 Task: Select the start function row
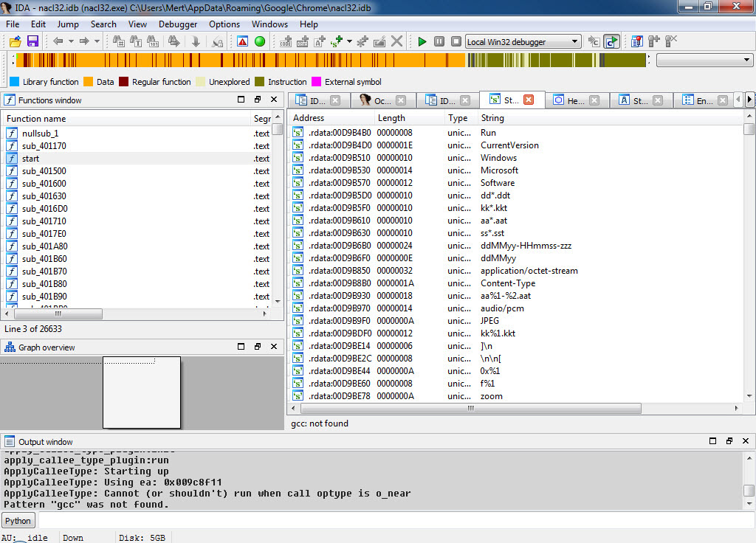coord(137,159)
